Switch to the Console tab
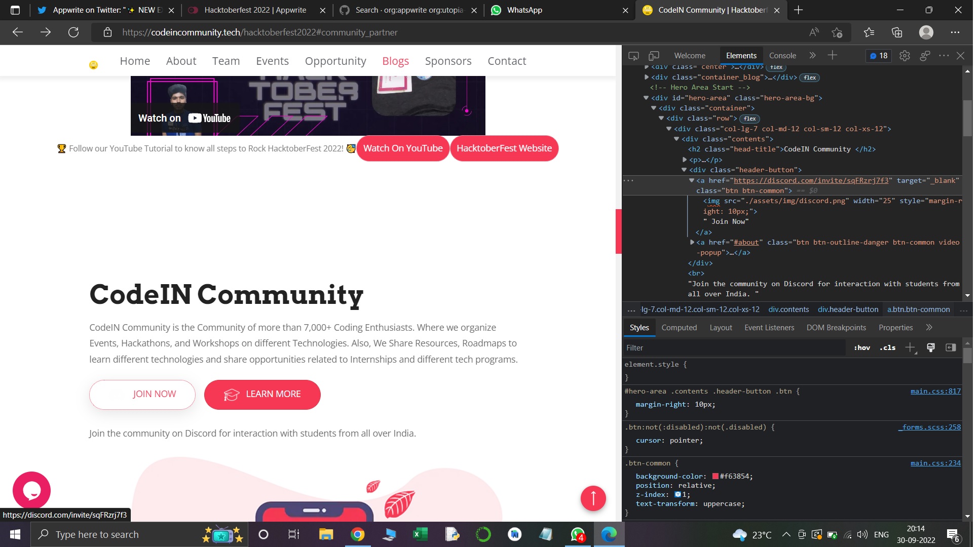Viewport: 980px width, 547px height. click(782, 56)
